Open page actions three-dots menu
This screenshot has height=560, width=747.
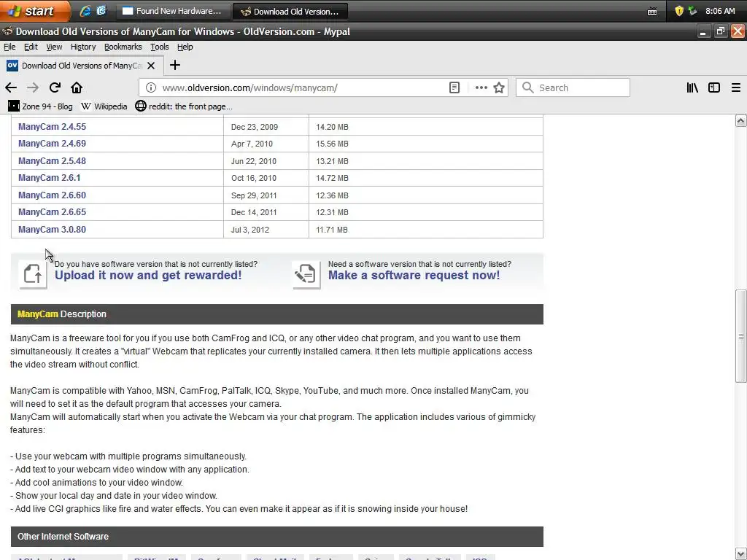[x=481, y=87]
